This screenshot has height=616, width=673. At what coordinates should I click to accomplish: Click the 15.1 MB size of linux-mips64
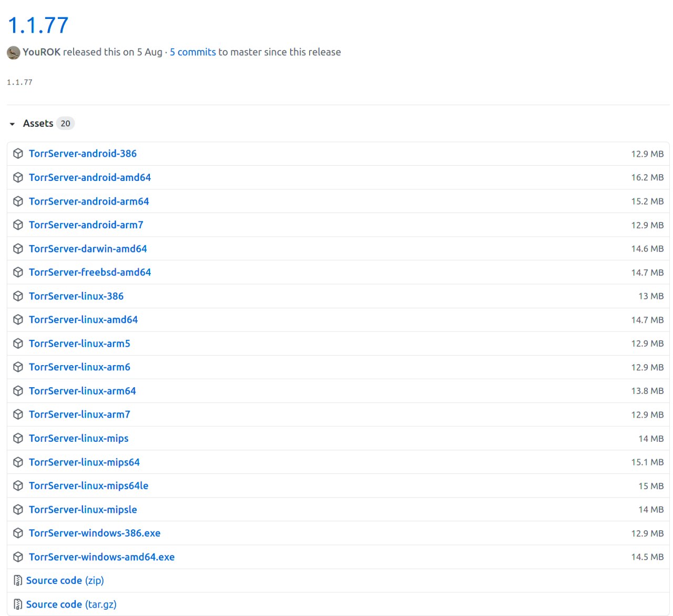click(647, 462)
